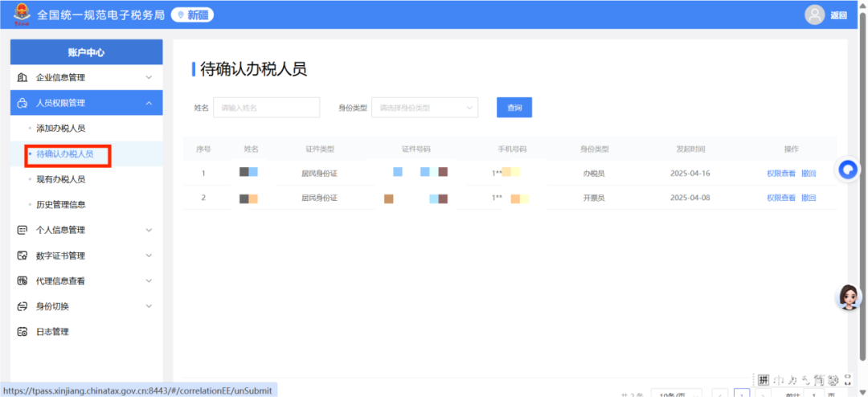868x397 pixels.
Task: Click the 开票员 identity cell
Action: pos(594,198)
